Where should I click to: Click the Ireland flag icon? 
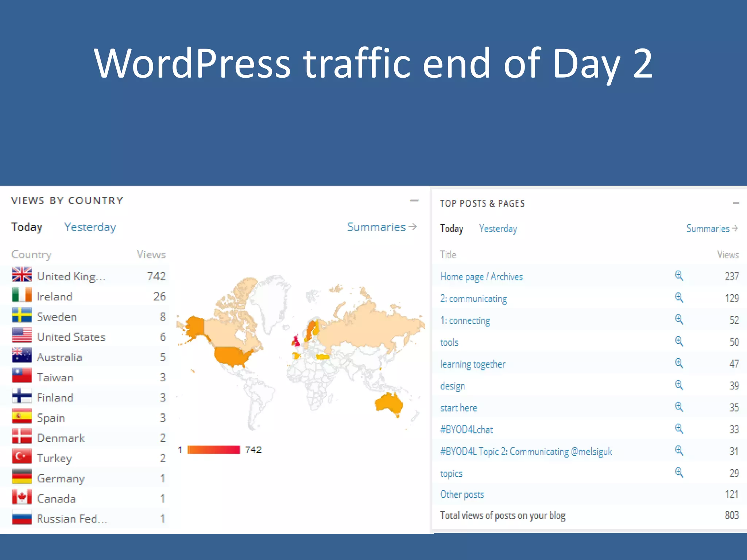22,295
